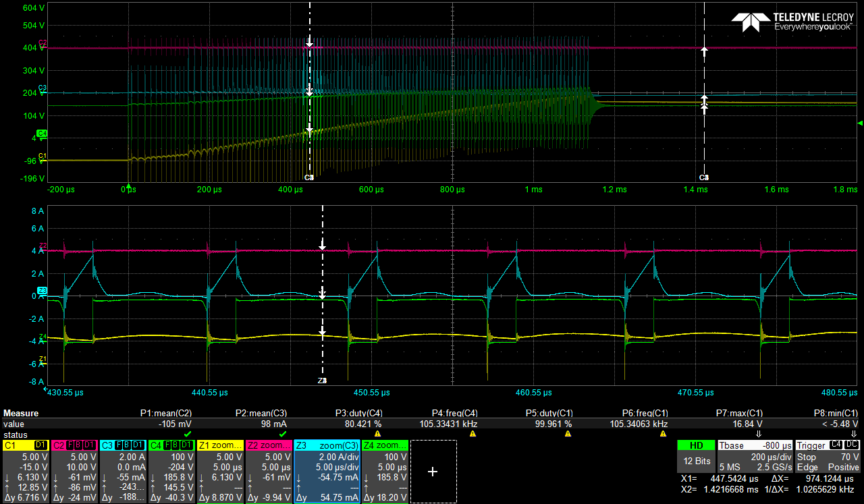
Task: Click the Z4 trace marker left of zoom grid
Action: click(x=43, y=336)
